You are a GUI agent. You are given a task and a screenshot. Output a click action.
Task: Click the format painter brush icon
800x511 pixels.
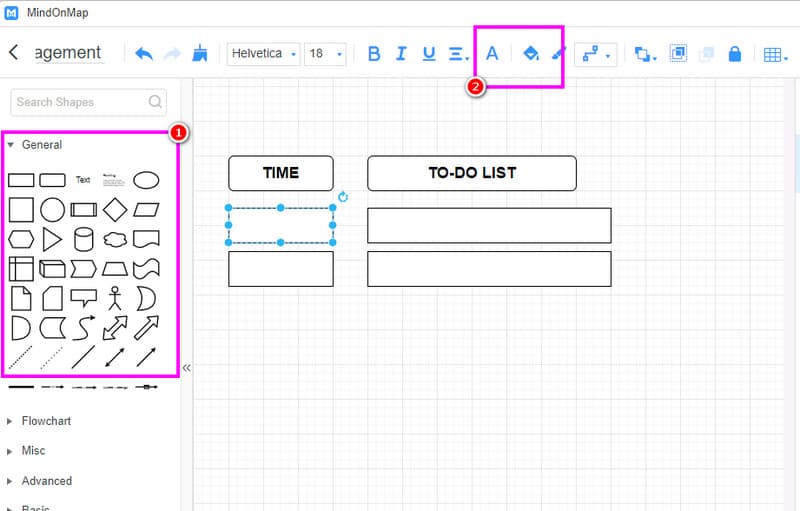click(x=199, y=53)
